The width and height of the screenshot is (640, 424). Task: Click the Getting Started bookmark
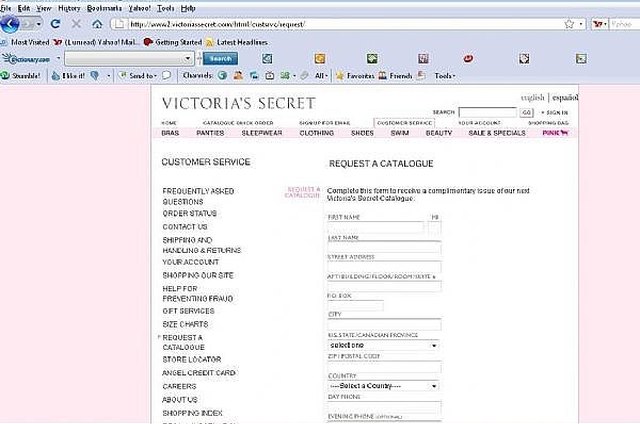click(173, 42)
